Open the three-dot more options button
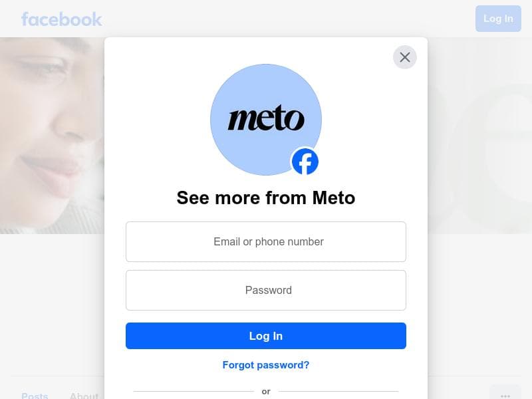The image size is (532, 399). click(505, 394)
